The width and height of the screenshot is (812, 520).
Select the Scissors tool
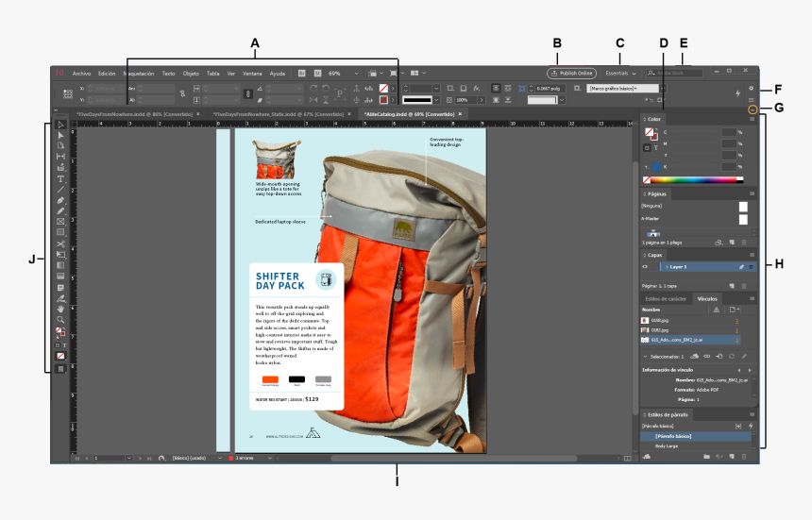pos(60,243)
